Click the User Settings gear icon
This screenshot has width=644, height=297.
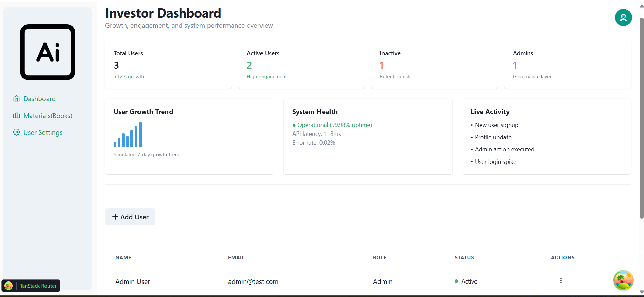coord(17,132)
